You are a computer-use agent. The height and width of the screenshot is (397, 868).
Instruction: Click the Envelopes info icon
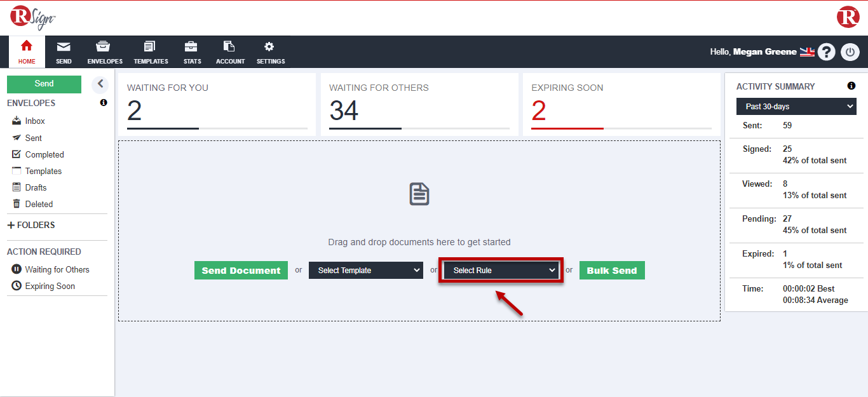click(x=104, y=103)
